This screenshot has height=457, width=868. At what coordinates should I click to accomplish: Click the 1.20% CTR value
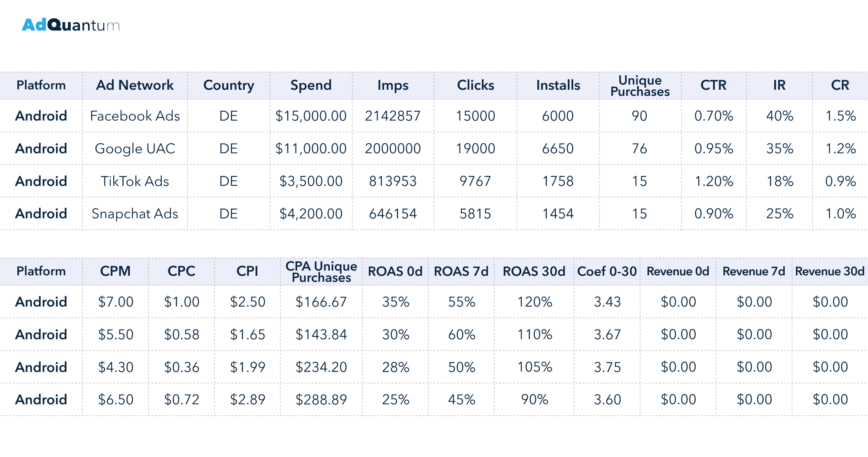point(713,181)
